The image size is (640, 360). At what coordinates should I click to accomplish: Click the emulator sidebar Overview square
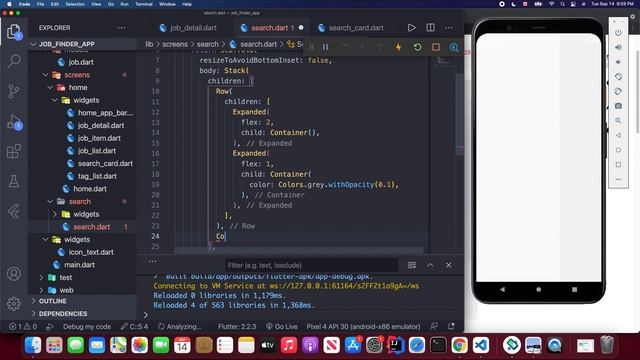(x=618, y=165)
